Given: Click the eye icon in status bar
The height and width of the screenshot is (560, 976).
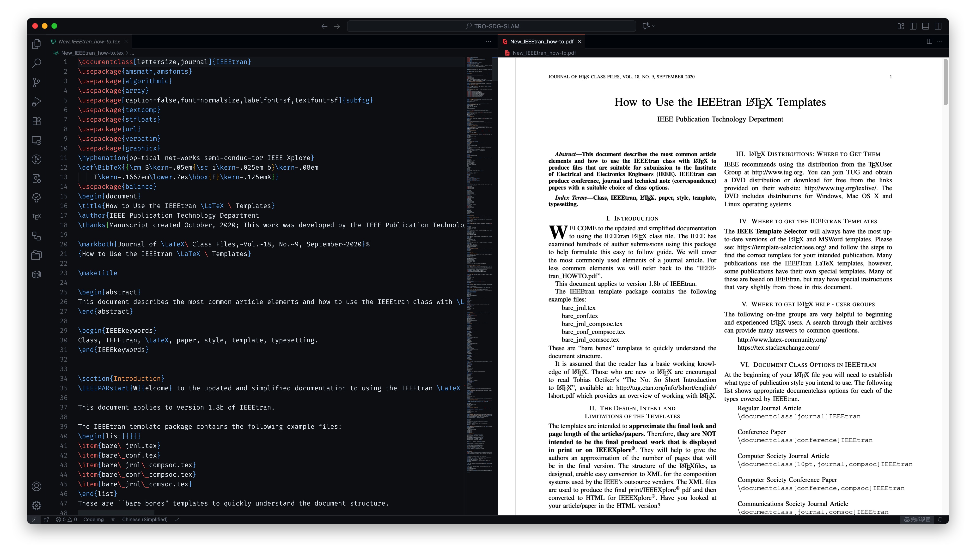Looking at the screenshot, I should (113, 519).
